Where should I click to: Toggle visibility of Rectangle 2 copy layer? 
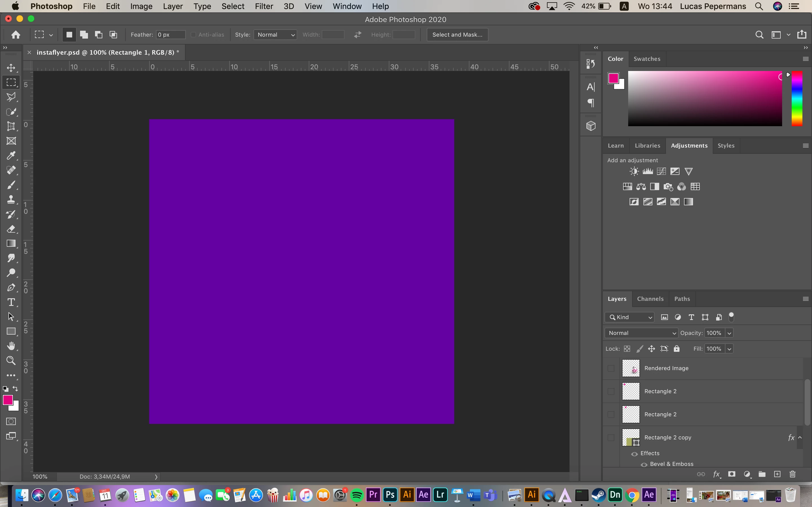611,438
